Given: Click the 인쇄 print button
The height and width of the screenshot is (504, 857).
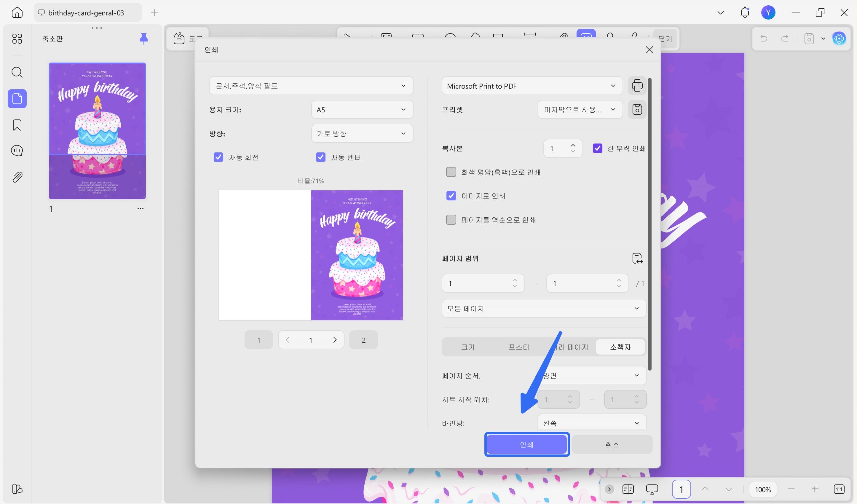Looking at the screenshot, I should 527,444.
